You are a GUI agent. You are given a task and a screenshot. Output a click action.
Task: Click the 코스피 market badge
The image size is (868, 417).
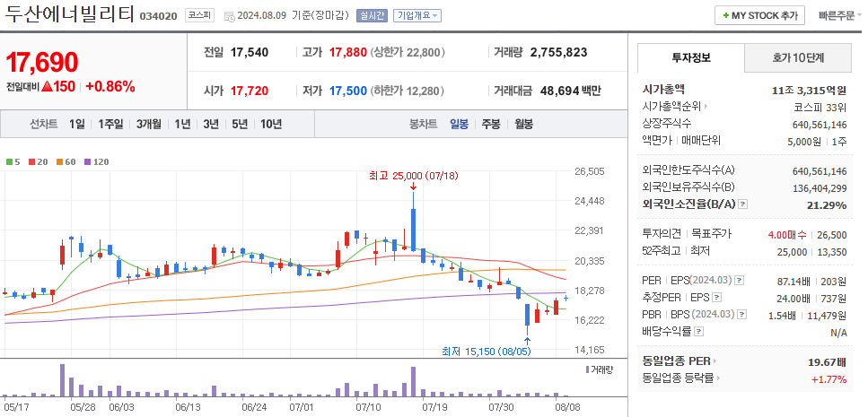coord(200,15)
